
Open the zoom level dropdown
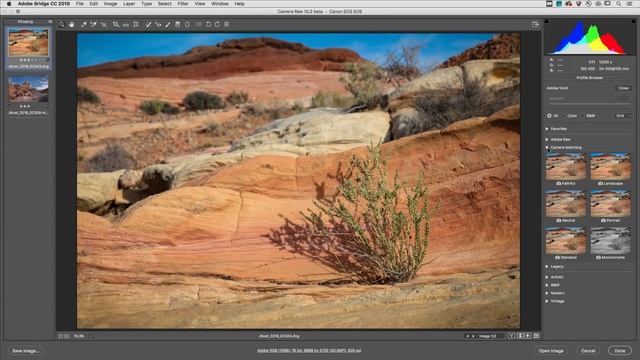(91, 336)
